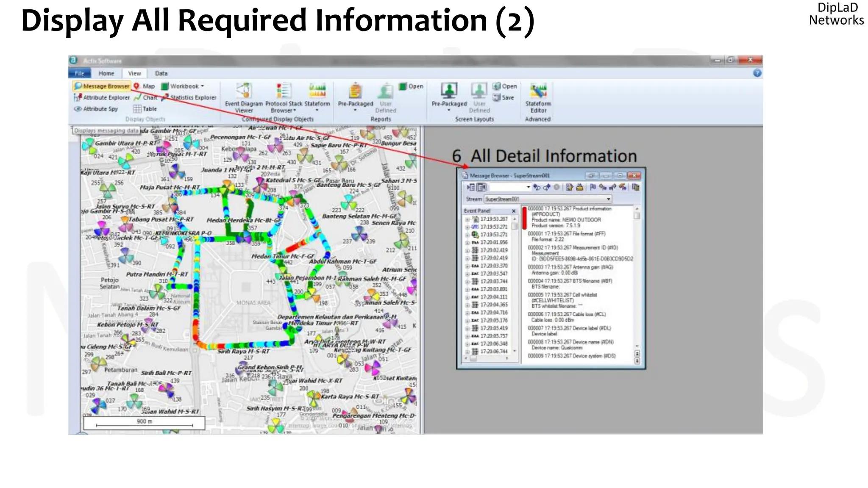
Task: Click Open in Screen Layouts group
Action: [505, 86]
